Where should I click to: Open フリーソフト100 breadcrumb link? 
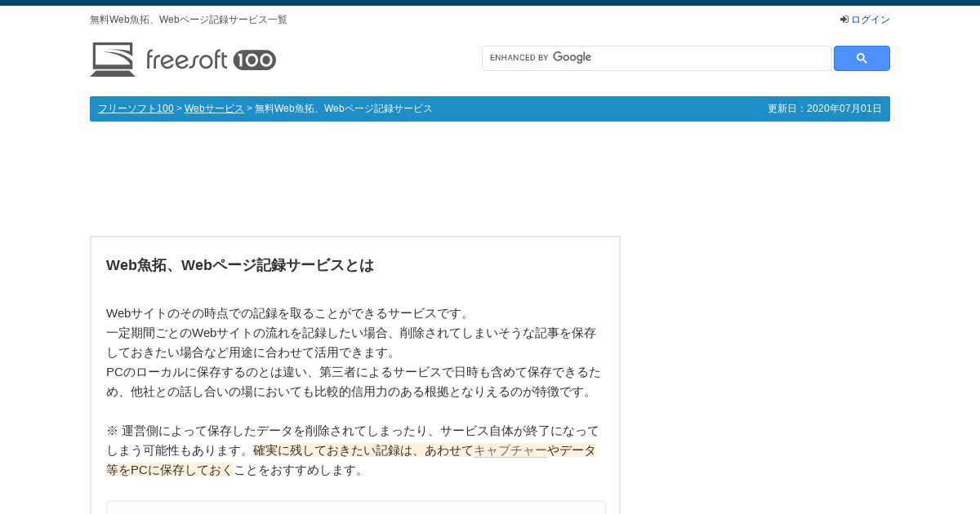tap(136, 109)
